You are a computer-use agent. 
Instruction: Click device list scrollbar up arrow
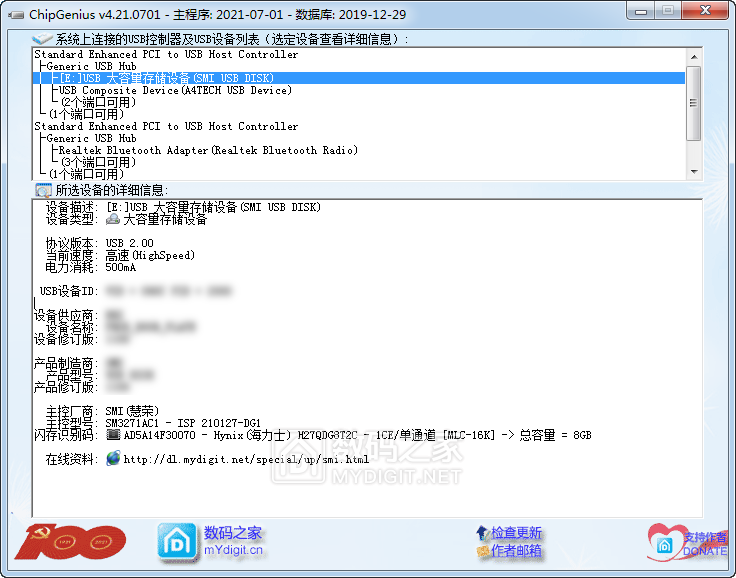point(694,57)
